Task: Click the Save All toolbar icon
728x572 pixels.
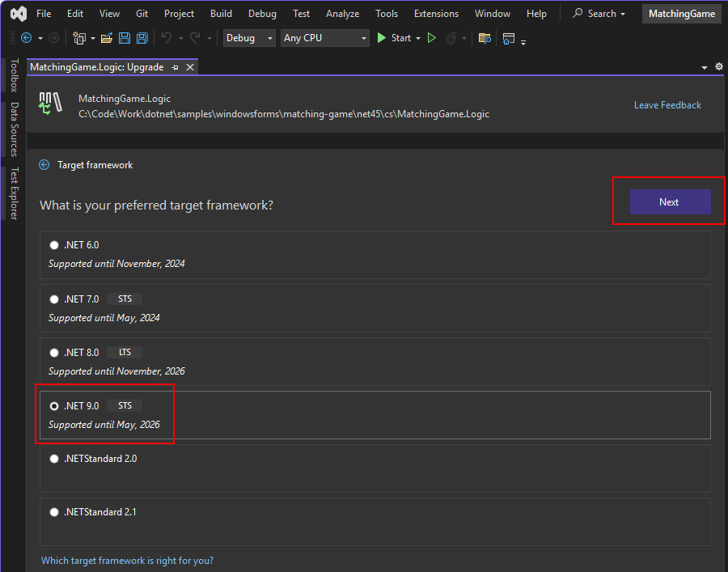Action: tap(142, 38)
